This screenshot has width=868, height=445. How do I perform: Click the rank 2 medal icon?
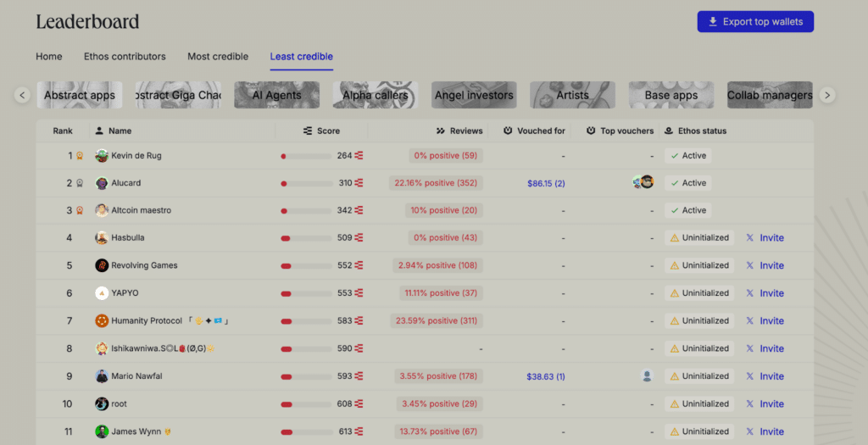point(80,183)
